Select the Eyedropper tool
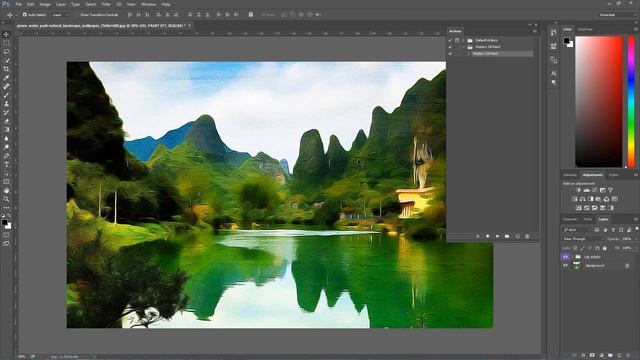 point(6,78)
